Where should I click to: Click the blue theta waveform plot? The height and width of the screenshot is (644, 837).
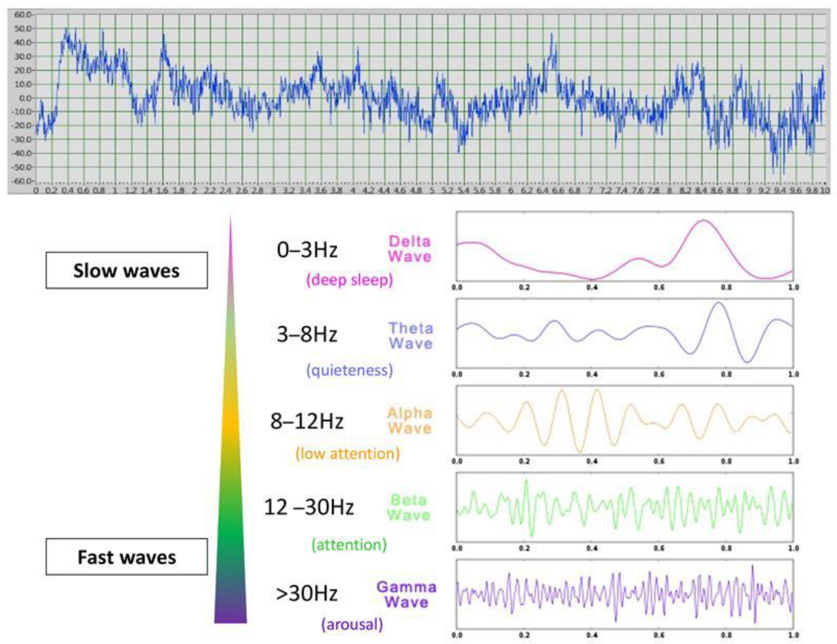625,333
